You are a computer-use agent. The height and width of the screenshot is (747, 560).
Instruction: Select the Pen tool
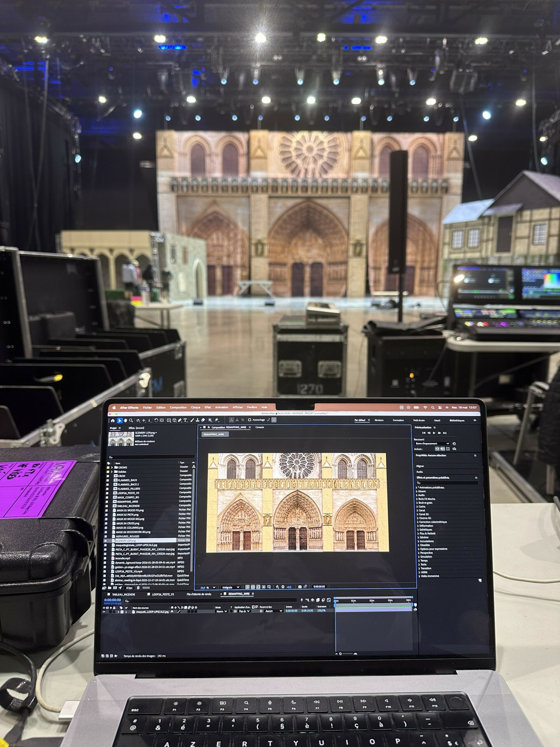[x=180, y=420]
